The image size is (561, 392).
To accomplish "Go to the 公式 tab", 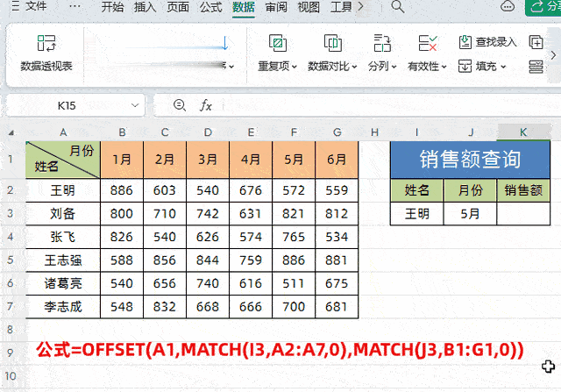I will 210,7.
